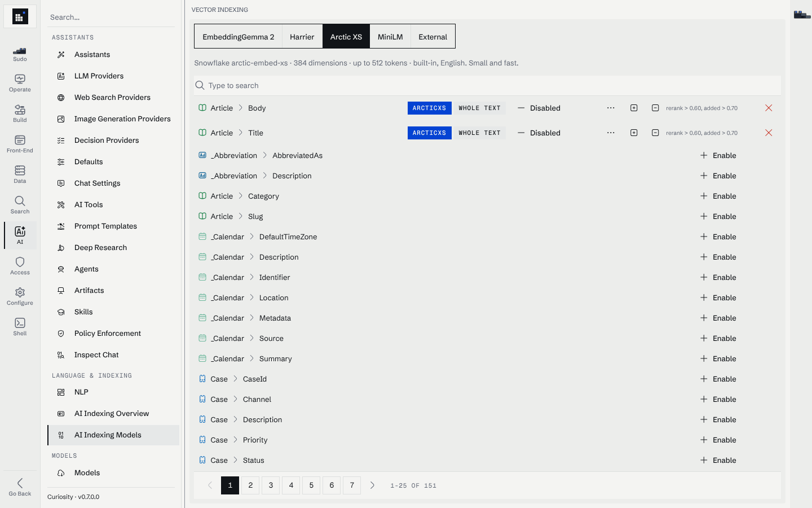Enable indexing for Case Priority
This screenshot has height=508, width=812.
pyautogui.click(x=718, y=440)
